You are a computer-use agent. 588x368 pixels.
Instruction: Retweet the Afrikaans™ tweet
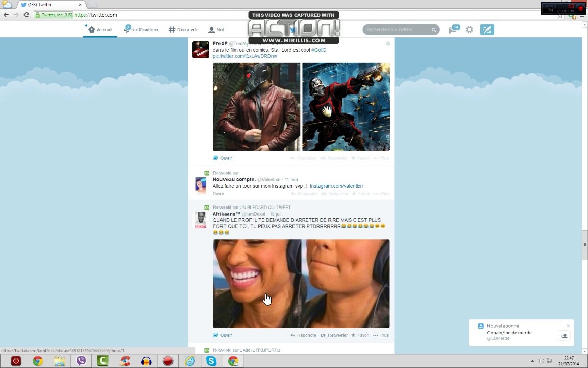[x=334, y=335]
